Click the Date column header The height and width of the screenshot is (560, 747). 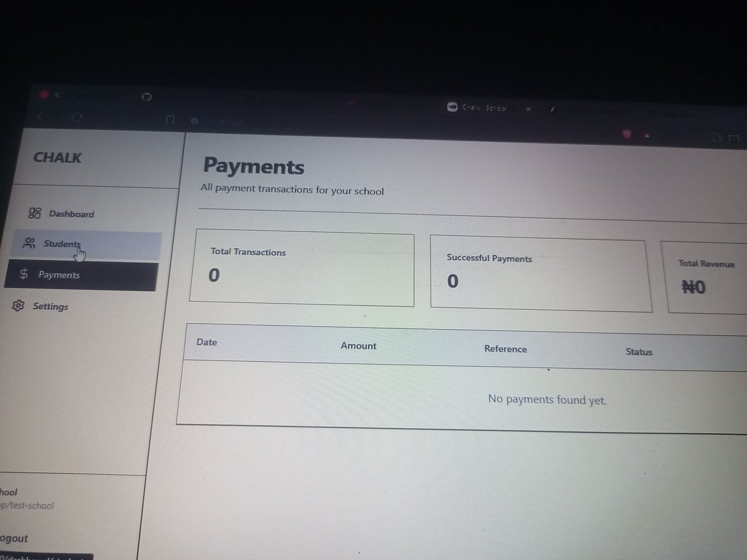click(x=207, y=342)
